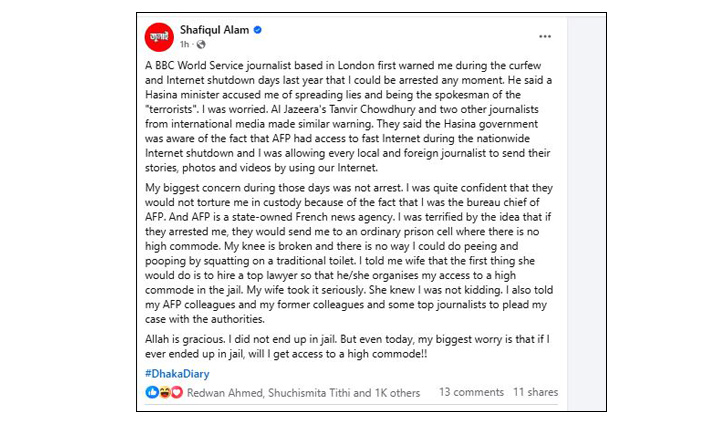725x425 pixels.
Task: Click the blue Like reaction icon
Action: tap(152, 393)
